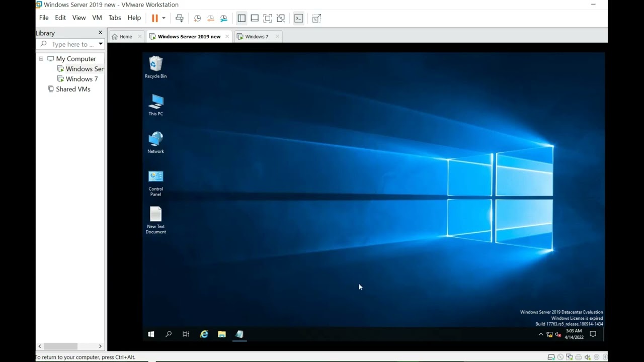Click the hard disk device status icon

551,357
